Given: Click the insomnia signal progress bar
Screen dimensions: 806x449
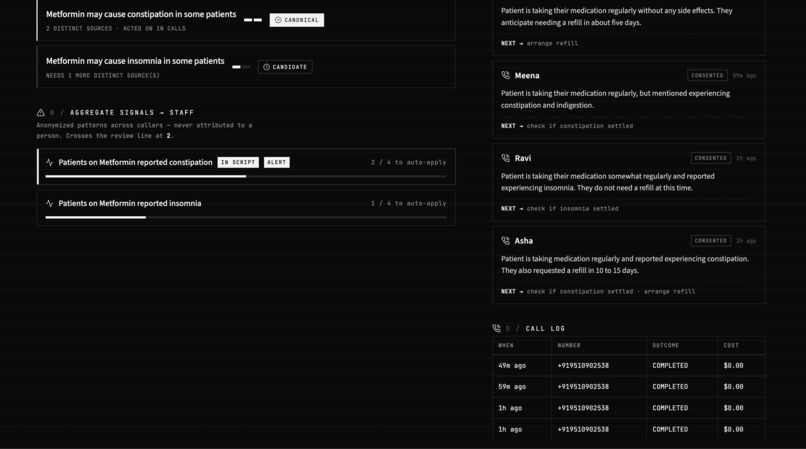Looking at the screenshot, I should (x=246, y=218).
